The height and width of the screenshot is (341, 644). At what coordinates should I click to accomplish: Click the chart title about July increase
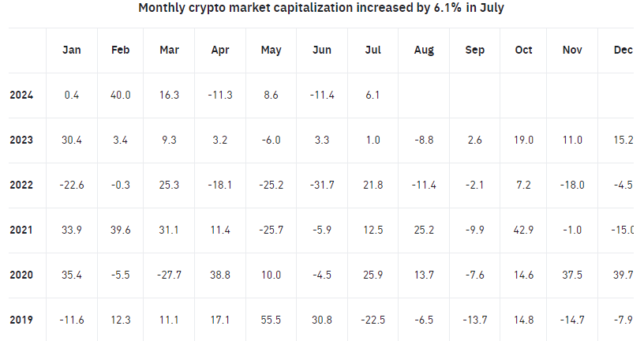321,8
